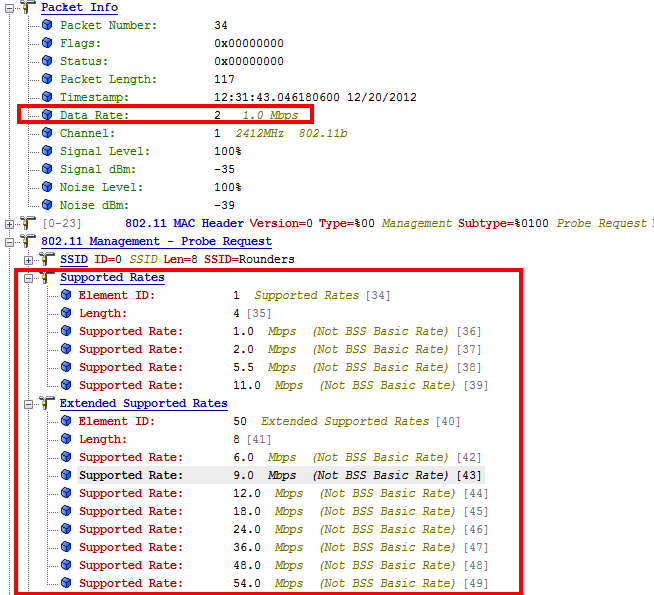Select the 24.0 Mbps supported rate row

click(x=283, y=529)
